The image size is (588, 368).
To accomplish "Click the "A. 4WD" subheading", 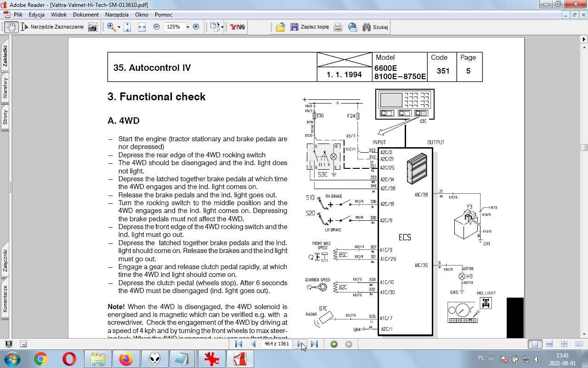I will click(124, 121).
